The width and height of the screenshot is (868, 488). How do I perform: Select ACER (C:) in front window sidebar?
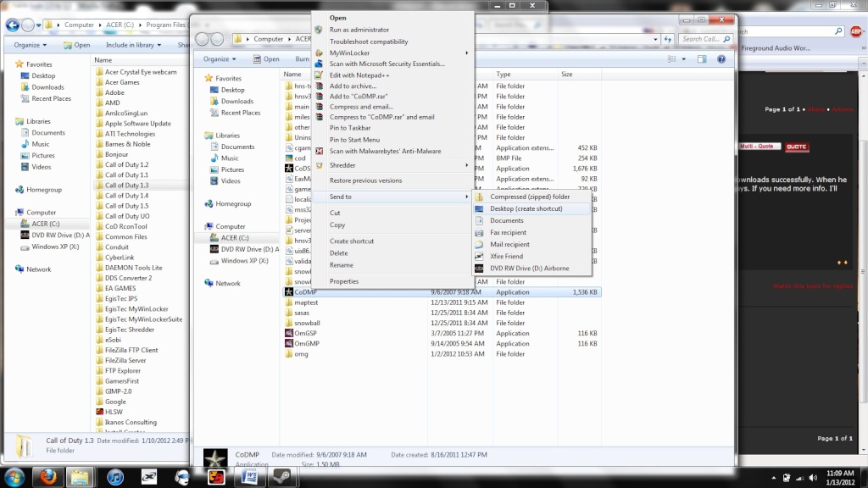(x=235, y=238)
